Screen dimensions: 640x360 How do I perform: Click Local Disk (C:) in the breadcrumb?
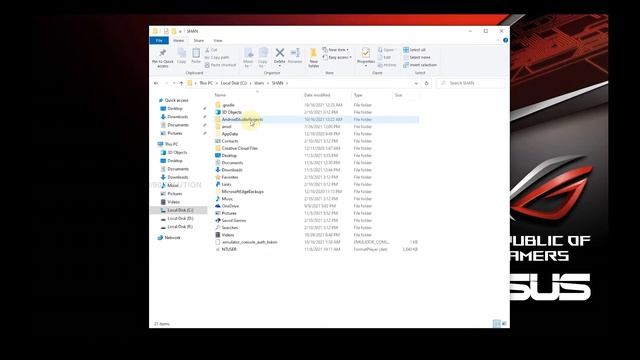point(234,83)
